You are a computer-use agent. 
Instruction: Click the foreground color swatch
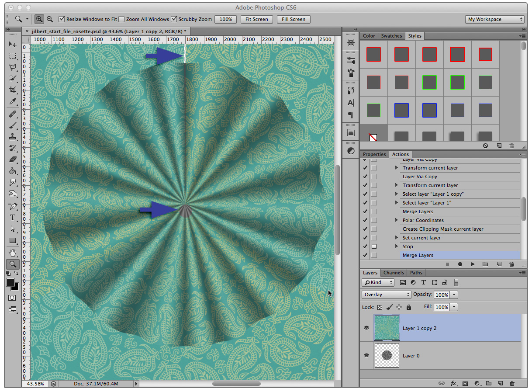point(10,282)
